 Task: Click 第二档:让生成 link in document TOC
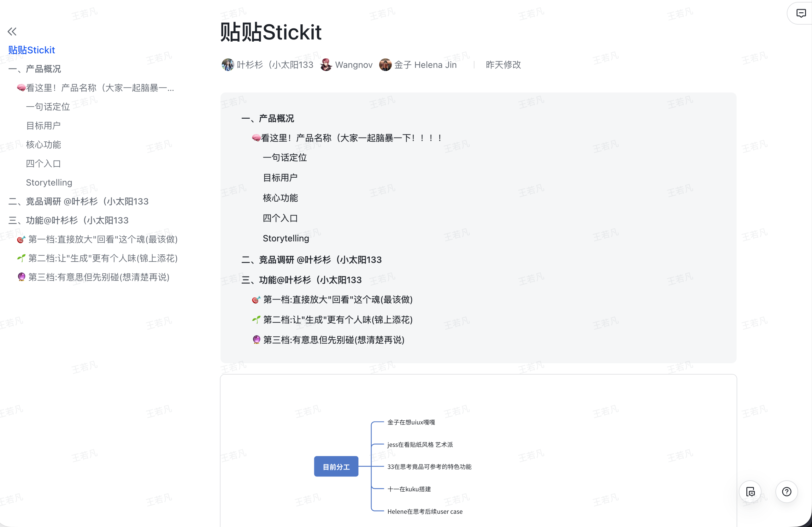coord(332,320)
